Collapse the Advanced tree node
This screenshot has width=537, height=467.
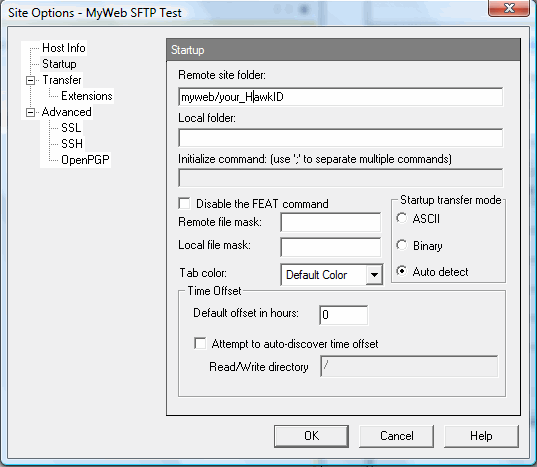click(30, 112)
